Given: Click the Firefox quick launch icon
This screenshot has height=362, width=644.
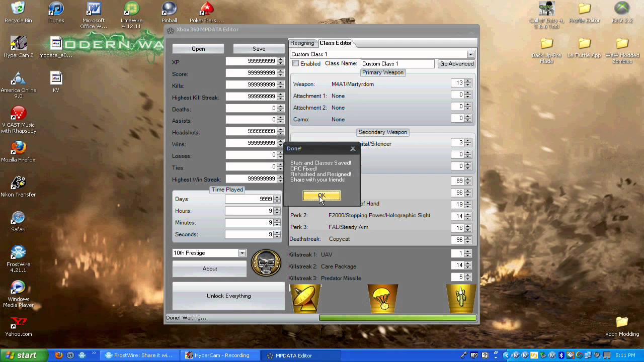Looking at the screenshot, I should tap(58, 355).
